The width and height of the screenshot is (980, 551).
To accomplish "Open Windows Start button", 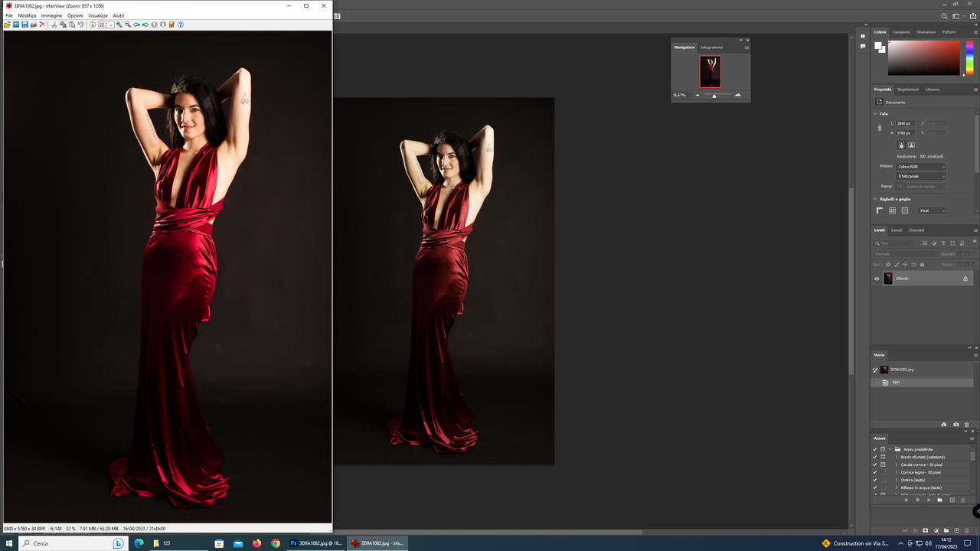I will [8, 543].
